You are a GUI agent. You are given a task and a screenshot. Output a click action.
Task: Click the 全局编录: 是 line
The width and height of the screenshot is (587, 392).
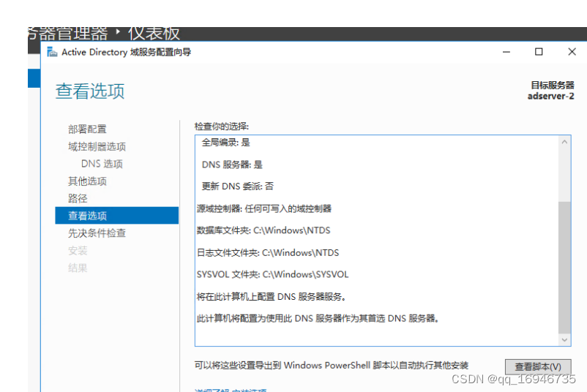pyautogui.click(x=225, y=143)
